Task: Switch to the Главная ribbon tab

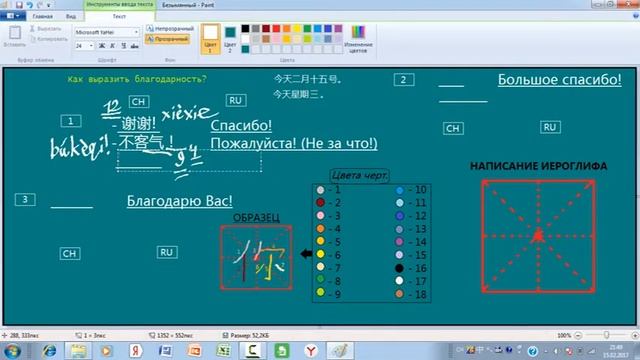Action: point(42,16)
